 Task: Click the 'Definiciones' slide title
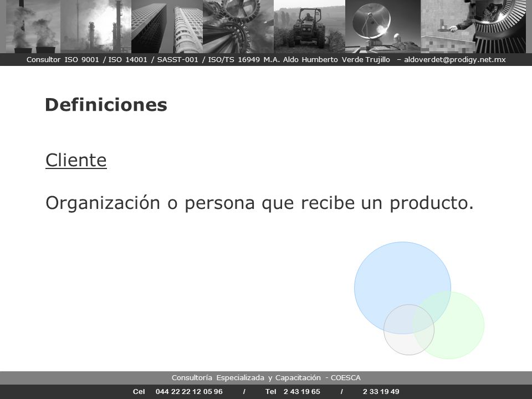(106, 105)
